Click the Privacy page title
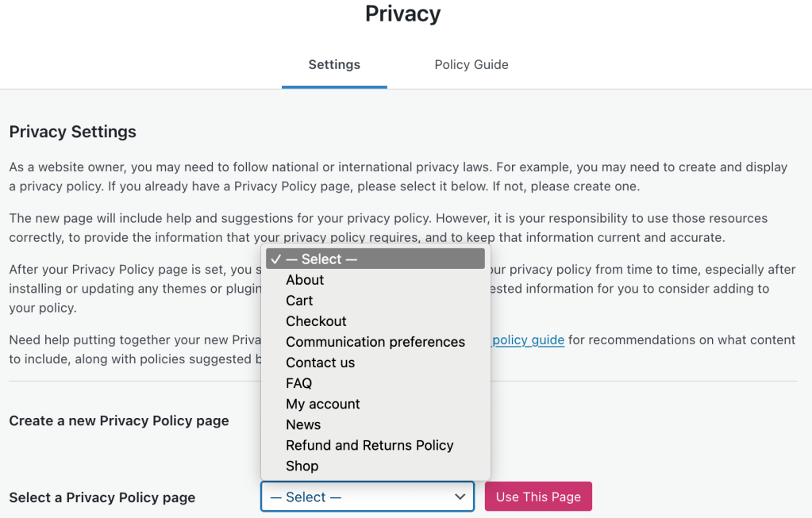This screenshot has height=518, width=812. coord(402,14)
